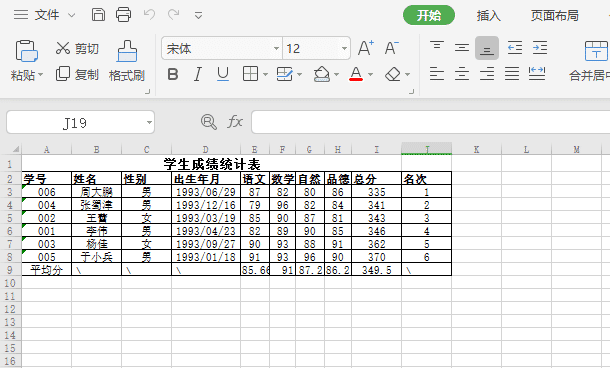Open the font size 12 dropdown

click(344, 49)
